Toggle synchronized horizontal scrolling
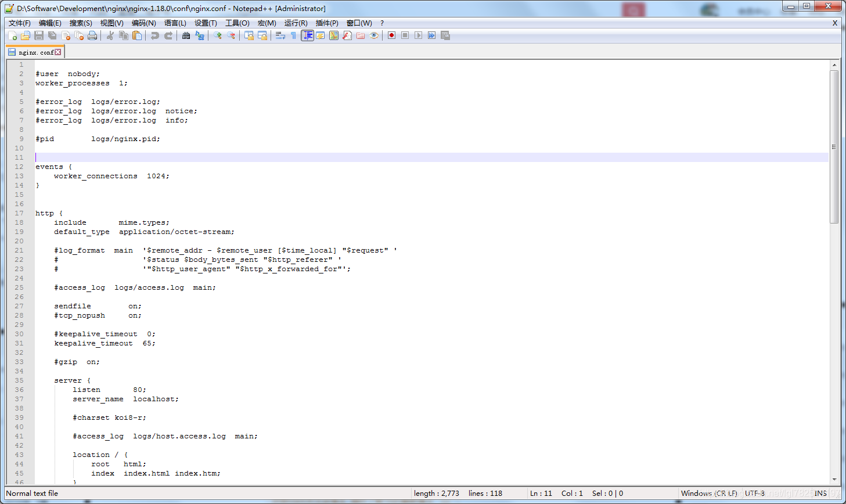 click(x=262, y=35)
